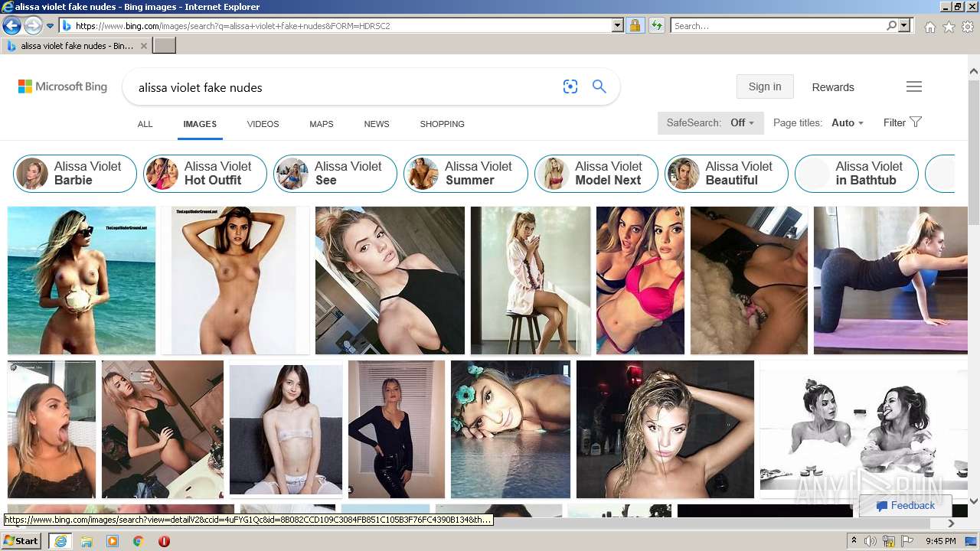This screenshot has height=551, width=980.
Task: Launch Google Chrome from the taskbar
Action: point(139,541)
